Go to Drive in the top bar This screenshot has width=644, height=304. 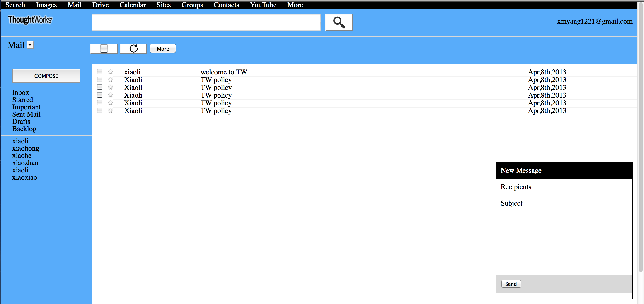click(x=100, y=5)
